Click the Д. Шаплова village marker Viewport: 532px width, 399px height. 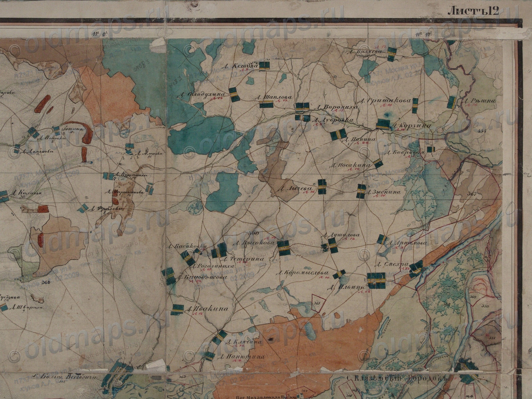[267, 104]
